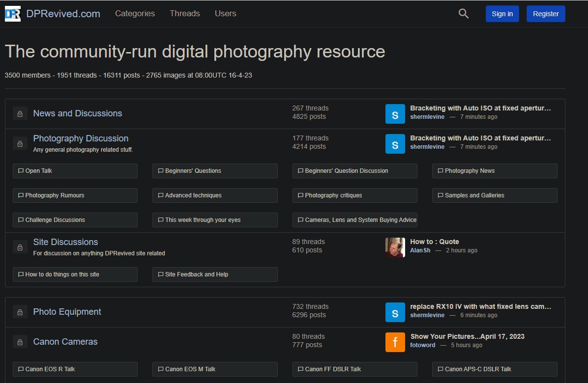Open Bracketing thread in News and Discussions row
Image resolution: width=588 pixels, height=383 pixels.
click(480, 108)
